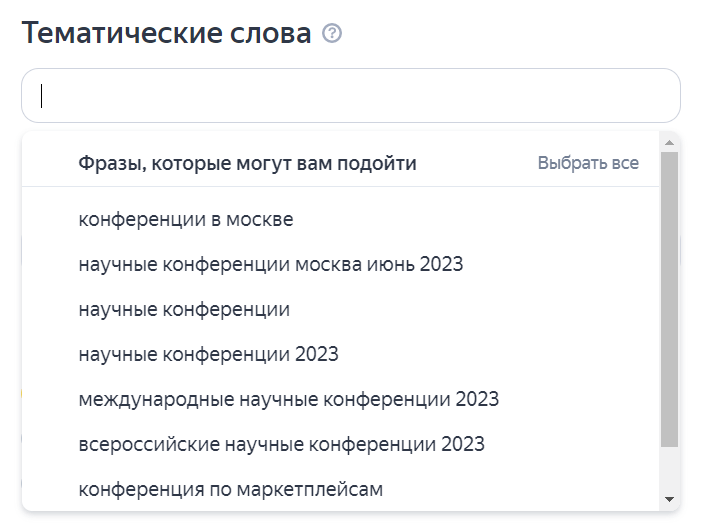Select конференция по маркетплейсам suggestion
The image size is (701, 528).
pos(231,489)
